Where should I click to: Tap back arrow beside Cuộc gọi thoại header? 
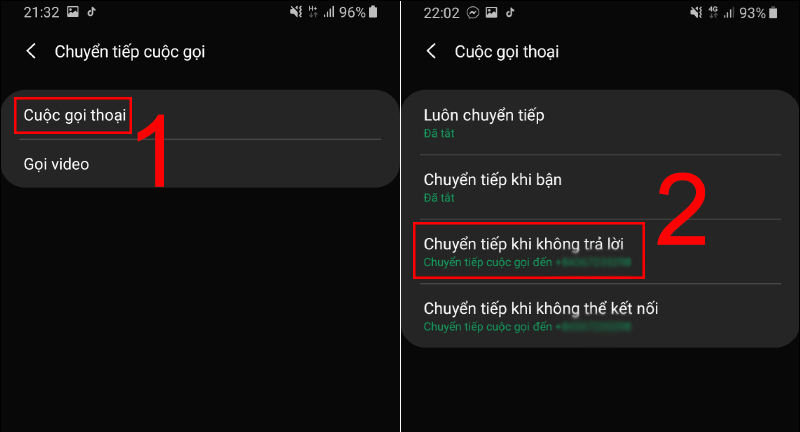tap(431, 51)
